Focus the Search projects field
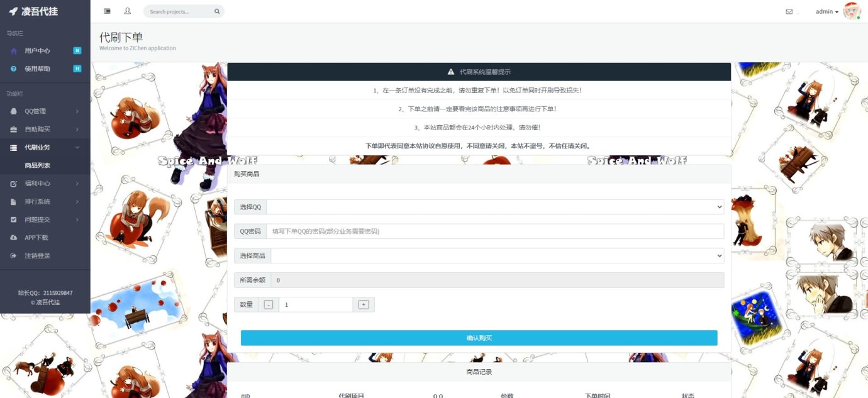The width and height of the screenshot is (868, 398). (x=179, y=11)
